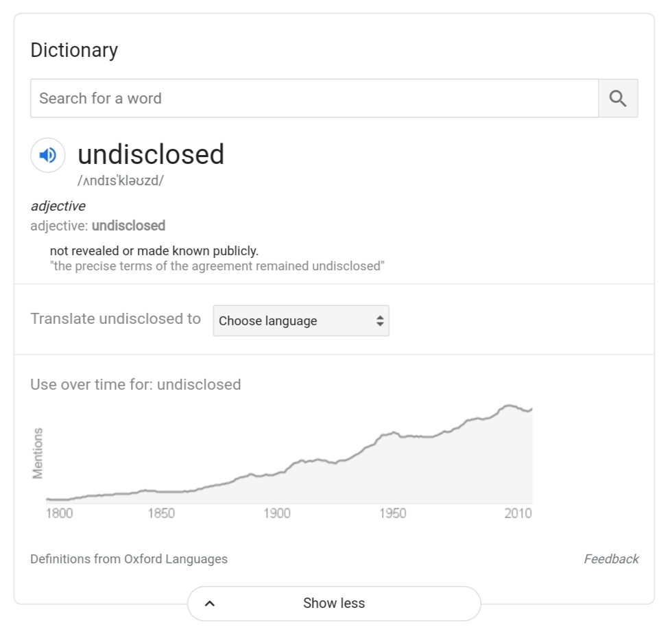Viewport: 672px width, 634px height.
Task: Open the Feedback link
Action: pos(611,559)
